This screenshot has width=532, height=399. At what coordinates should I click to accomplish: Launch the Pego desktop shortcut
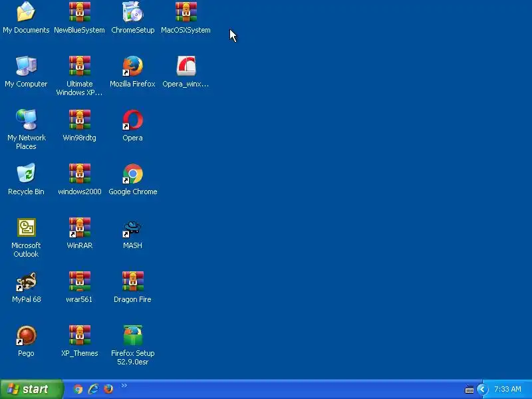(x=26, y=335)
